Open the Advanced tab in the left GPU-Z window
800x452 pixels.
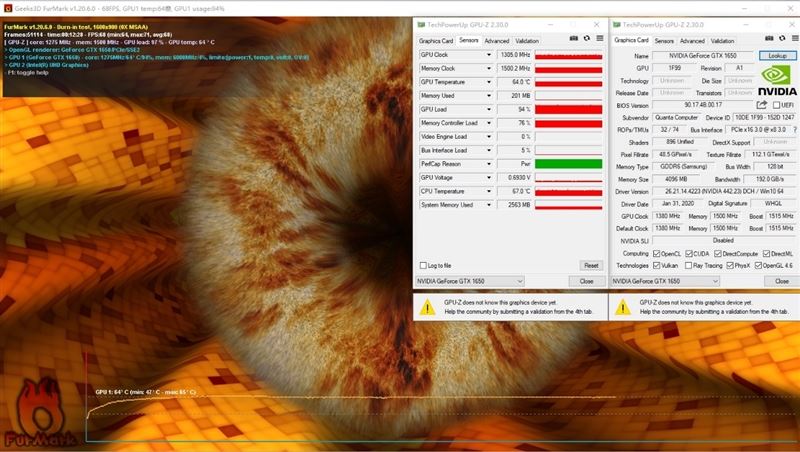point(496,41)
